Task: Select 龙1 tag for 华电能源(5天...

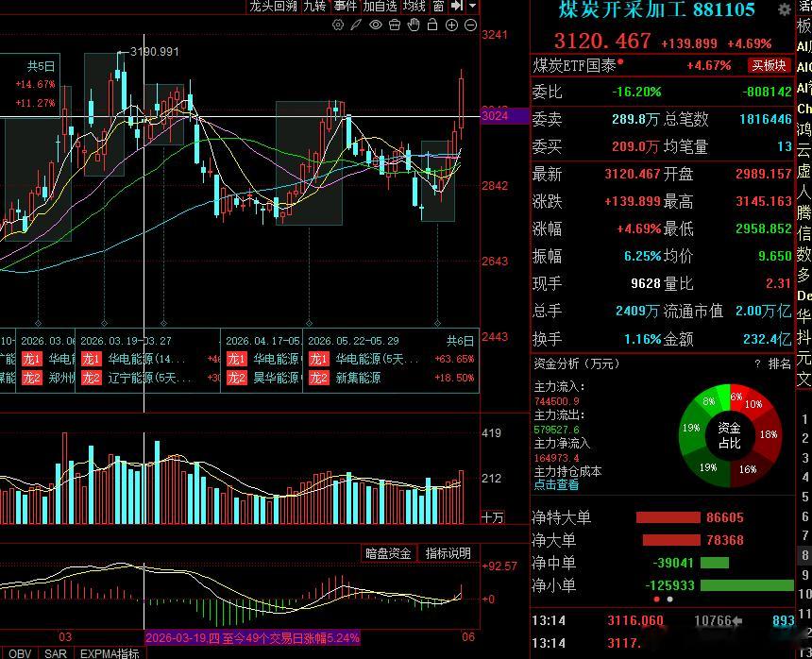Action: 319,359
